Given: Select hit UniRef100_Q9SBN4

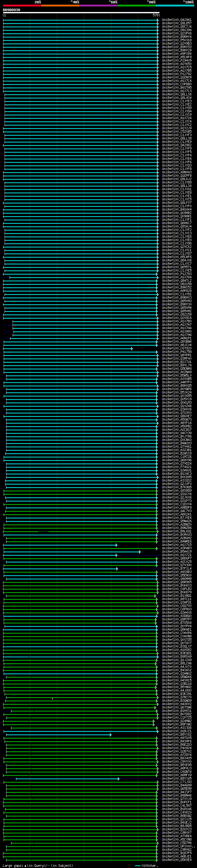Looking at the screenshot, I should click(x=176, y=342).
